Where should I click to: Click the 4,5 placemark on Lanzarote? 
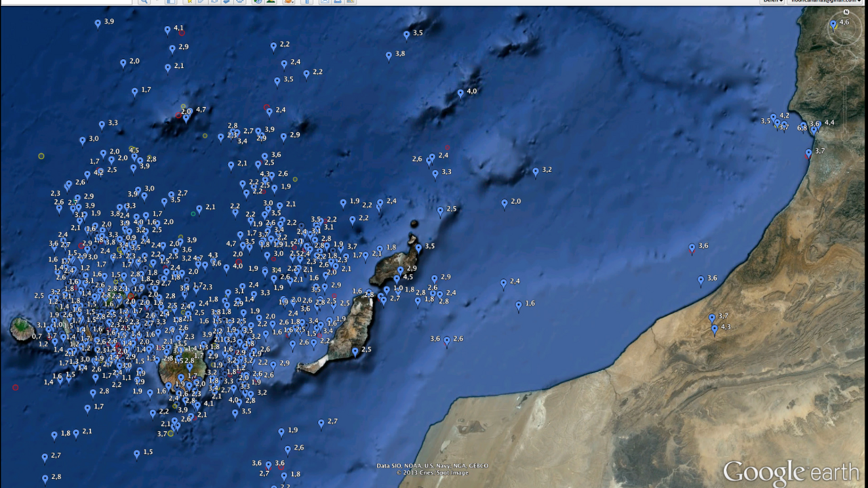click(x=397, y=279)
